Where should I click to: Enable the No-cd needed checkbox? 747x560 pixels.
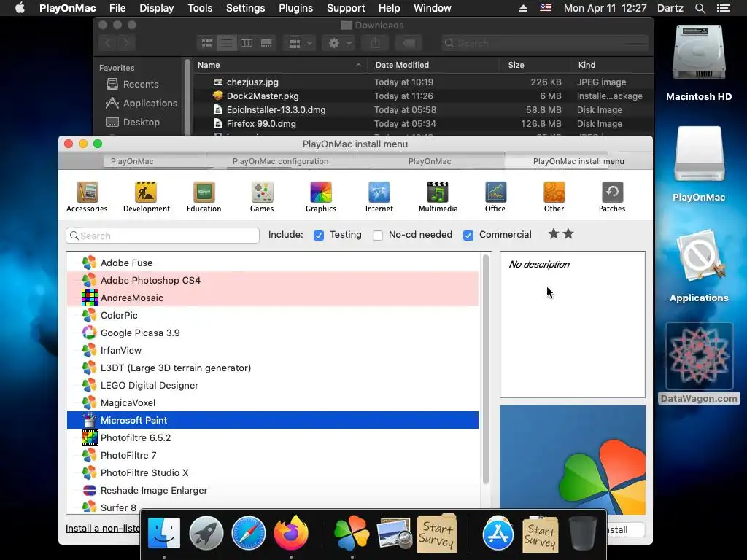pos(378,236)
